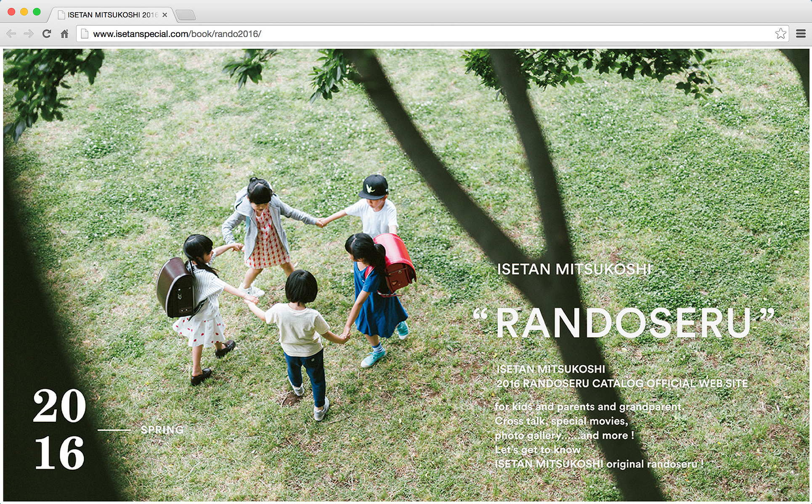Click "Let's get to know" line
The width and height of the screenshot is (812, 504).
tap(538, 450)
